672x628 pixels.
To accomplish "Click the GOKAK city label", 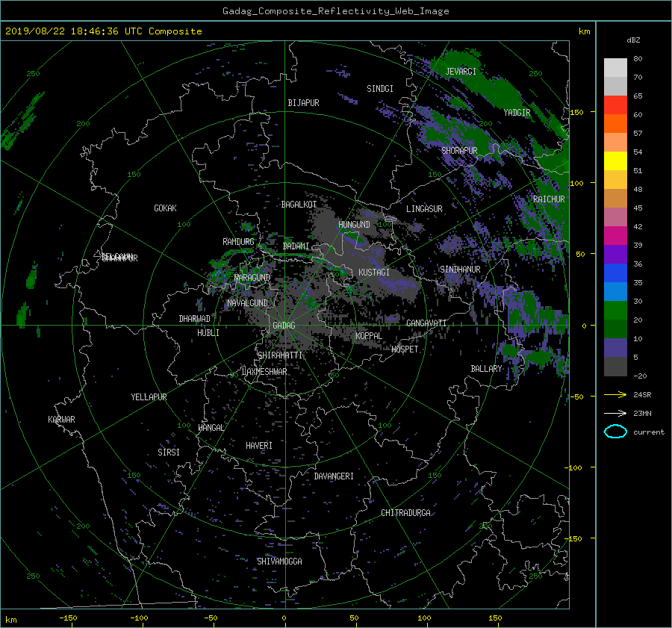I will pos(165,208).
